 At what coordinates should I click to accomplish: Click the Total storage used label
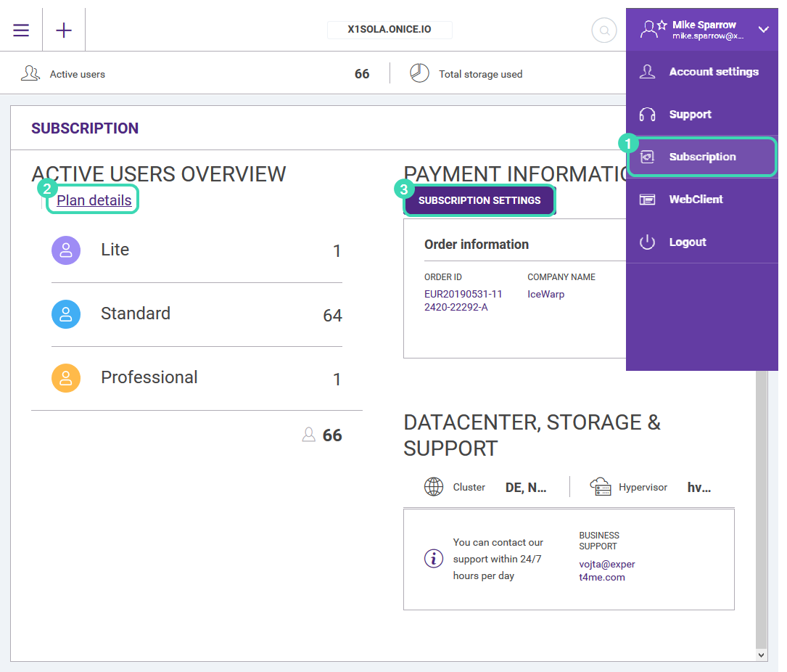(x=480, y=74)
